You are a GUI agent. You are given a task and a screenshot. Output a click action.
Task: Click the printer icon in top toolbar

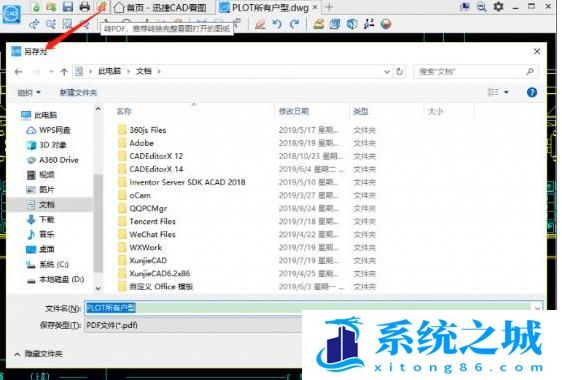click(85, 6)
